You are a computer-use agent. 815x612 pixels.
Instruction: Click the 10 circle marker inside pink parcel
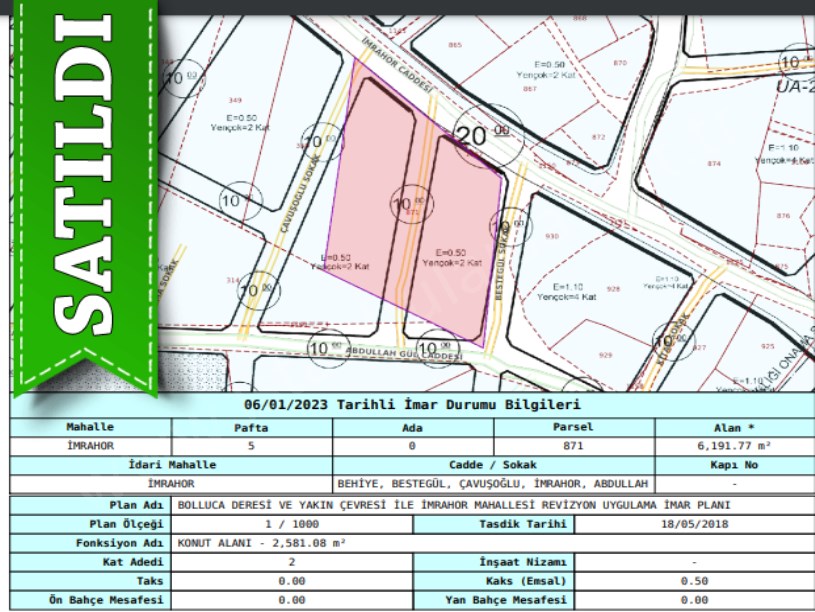(x=410, y=204)
